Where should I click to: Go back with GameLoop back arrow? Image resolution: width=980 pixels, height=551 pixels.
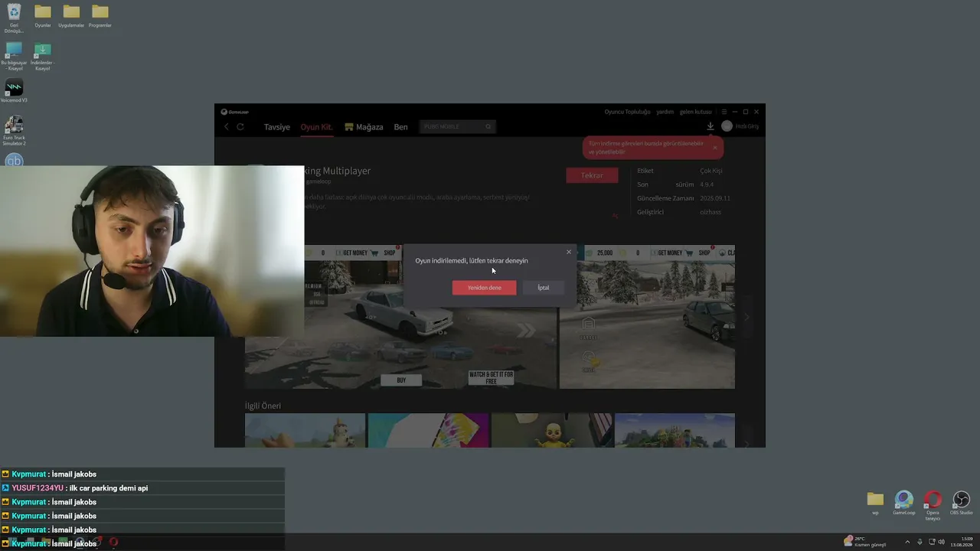pos(226,126)
